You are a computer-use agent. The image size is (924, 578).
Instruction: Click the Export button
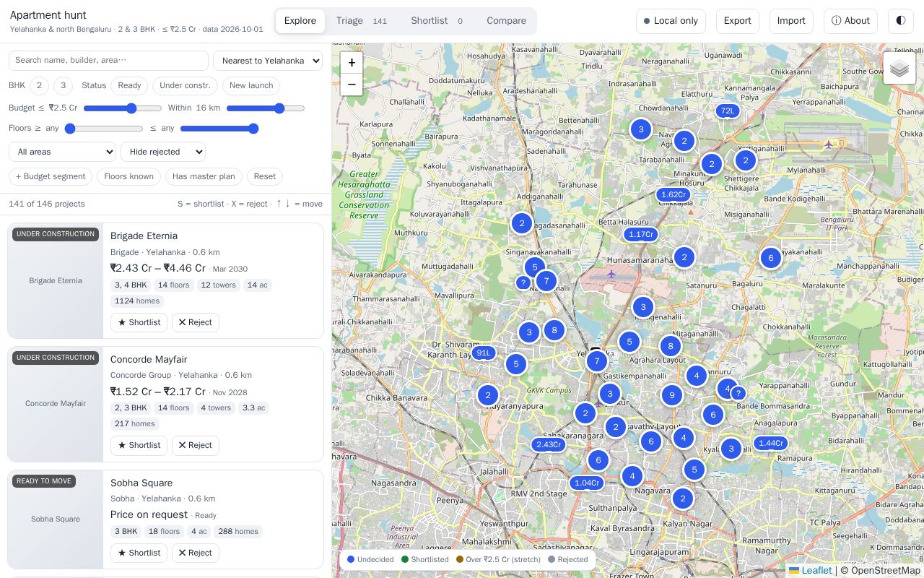tap(738, 21)
